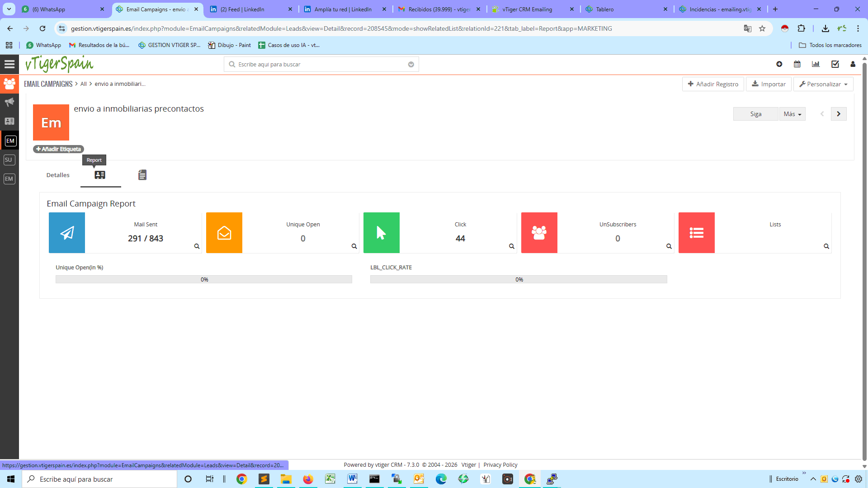
Task: Open the SU module icon in the sidebar
Action: point(9,160)
